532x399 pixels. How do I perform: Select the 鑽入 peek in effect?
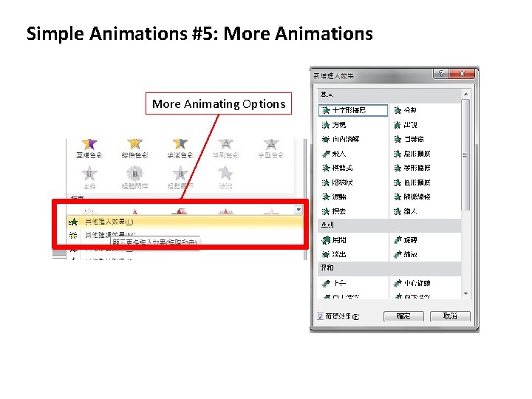[x=405, y=211]
